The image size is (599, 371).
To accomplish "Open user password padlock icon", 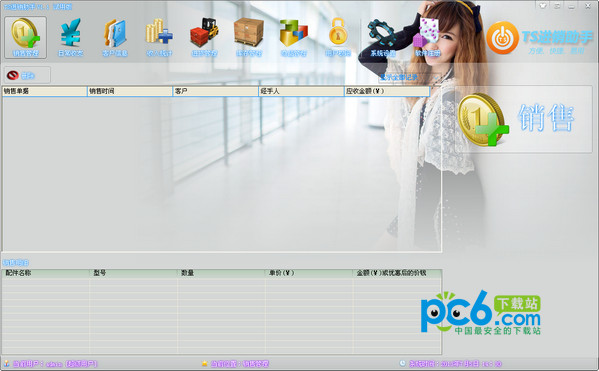I will click(338, 37).
